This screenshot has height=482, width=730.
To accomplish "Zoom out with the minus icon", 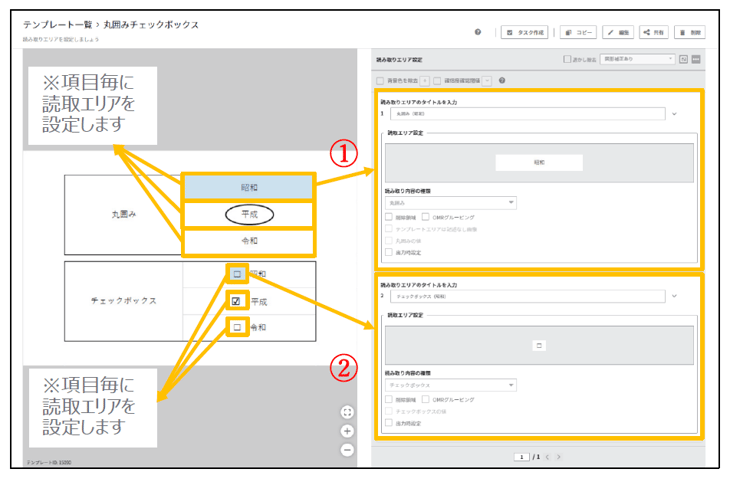I will coord(347,450).
